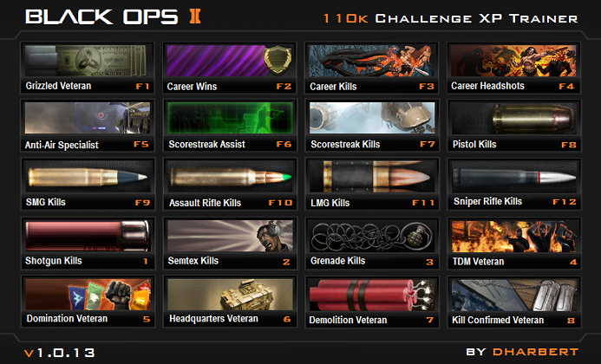
Task: Choose the Career Headshots artwork
Action: [x=513, y=61]
